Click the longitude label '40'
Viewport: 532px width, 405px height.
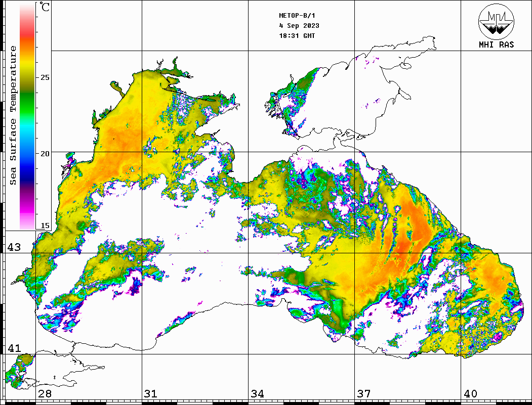pyautogui.click(x=470, y=394)
